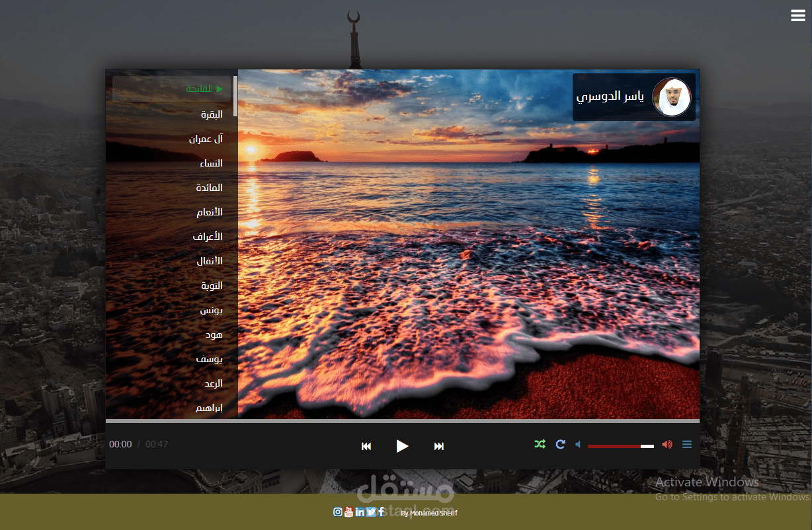Click the reciter's avatar photo

click(671, 97)
